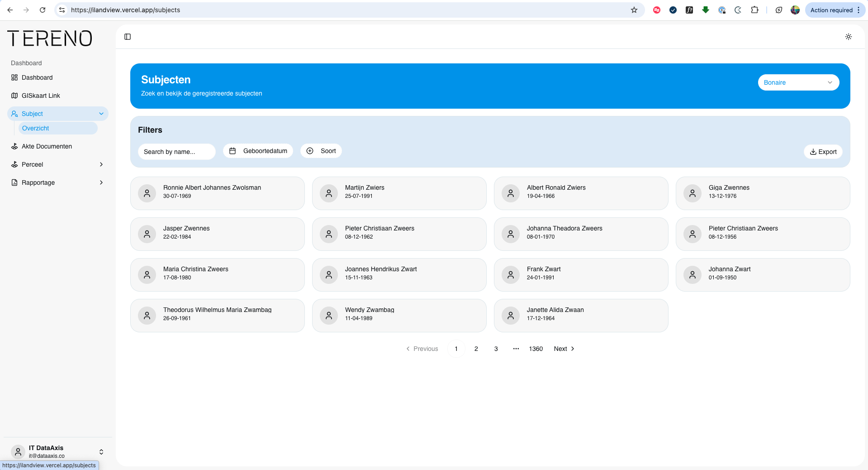This screenshot has height=470, width=868.
Task: Expand the Rapportage sidebar section
Action: (x=58, y=182)
